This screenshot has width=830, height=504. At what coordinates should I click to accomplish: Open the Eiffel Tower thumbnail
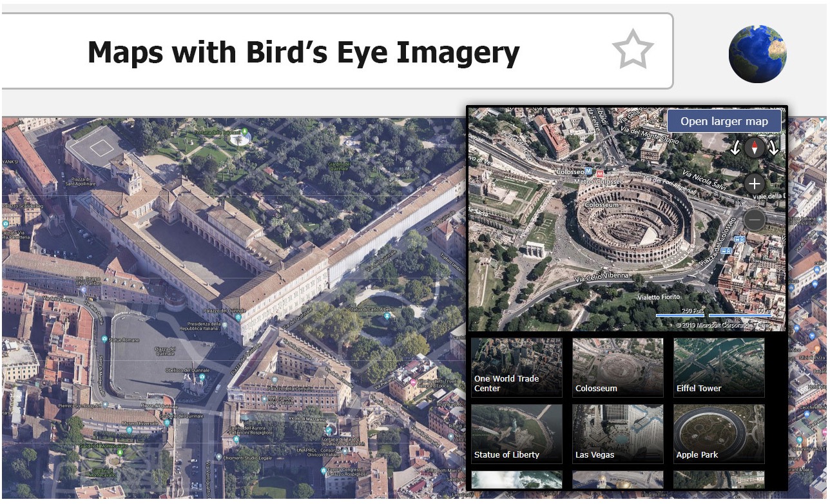719,367
